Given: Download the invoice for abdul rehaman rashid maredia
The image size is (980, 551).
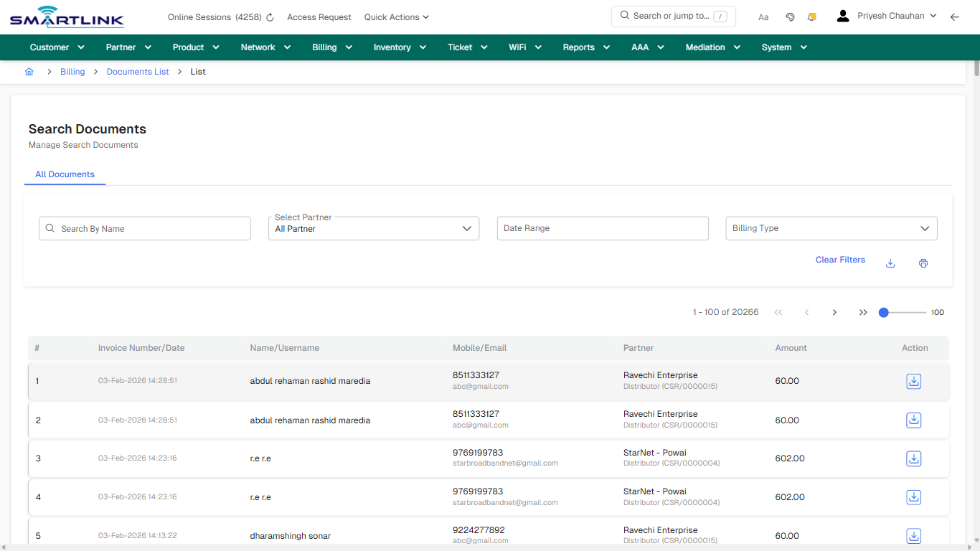Looking at the screenshot, I should pyautogui.click(x=913, y=381).
